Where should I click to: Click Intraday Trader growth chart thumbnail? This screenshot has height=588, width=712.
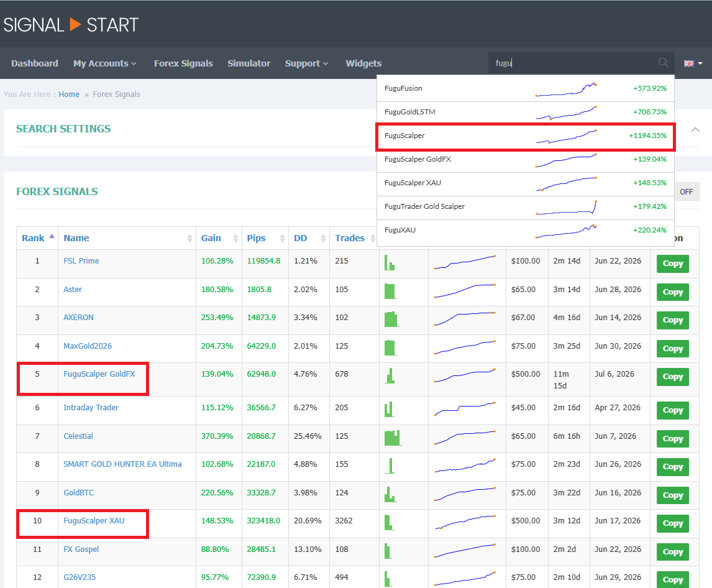[x=465, y=408]
